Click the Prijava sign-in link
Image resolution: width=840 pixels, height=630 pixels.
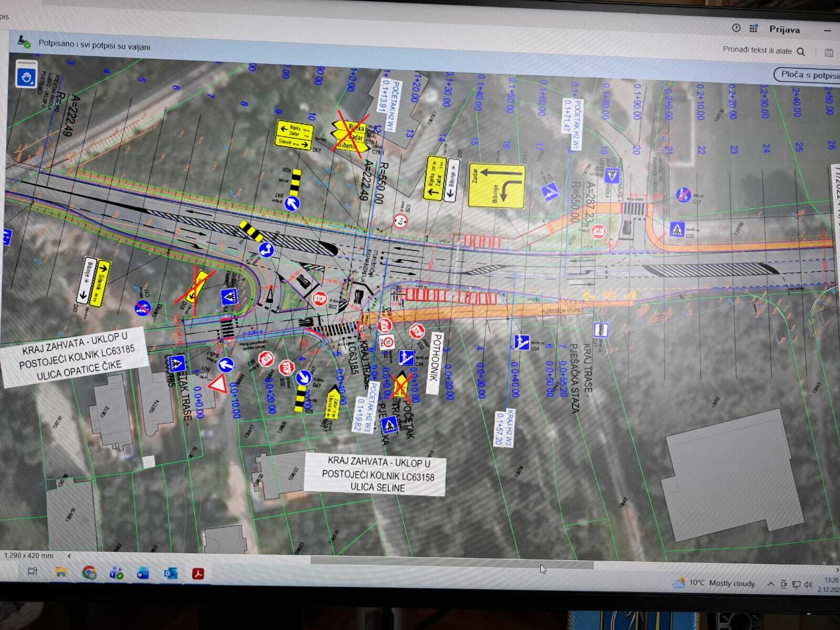point(784,29)
